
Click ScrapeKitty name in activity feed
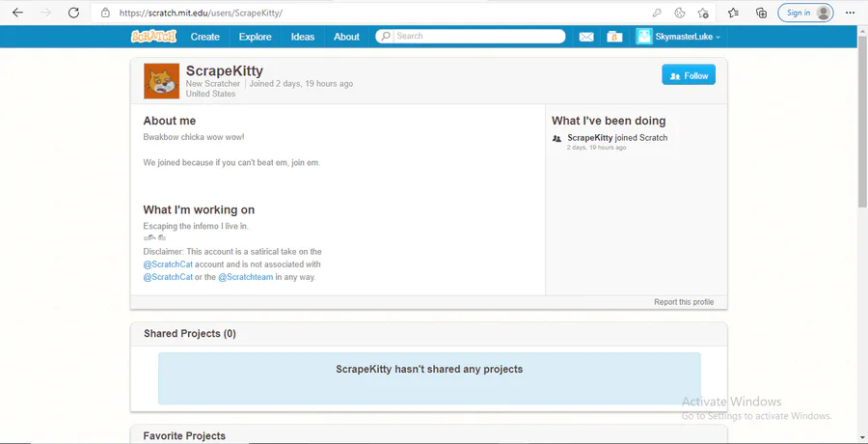590,137
